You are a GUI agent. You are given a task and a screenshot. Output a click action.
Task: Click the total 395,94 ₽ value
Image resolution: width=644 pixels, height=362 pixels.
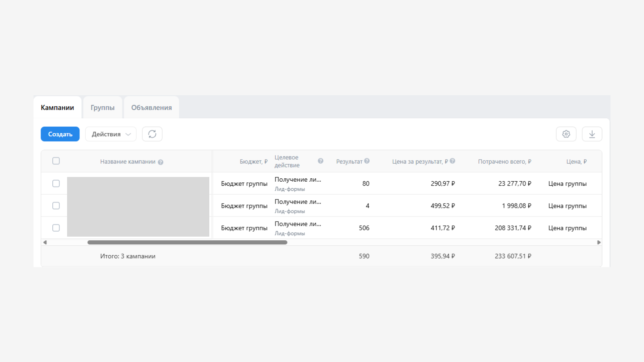pyautogui.click(x=443, y=256)
